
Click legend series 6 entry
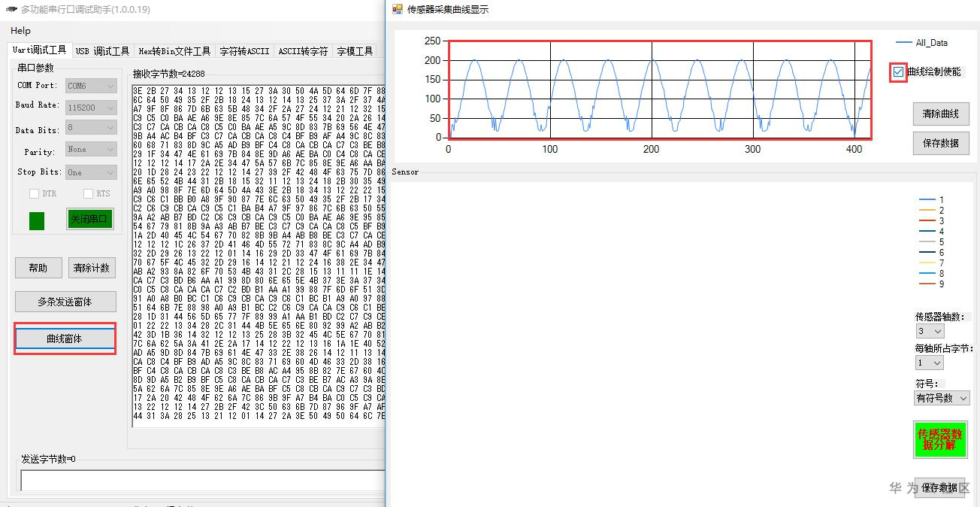click(x=931, y=253)
